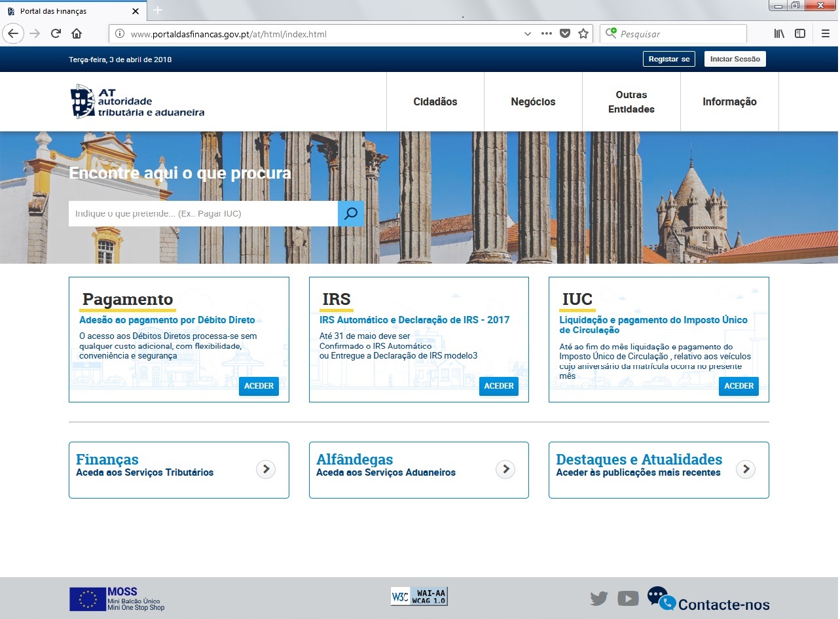Click the Contacte-nos chat phone icon
This screenshot has height=619, width=840.
[x=661, y=598]
